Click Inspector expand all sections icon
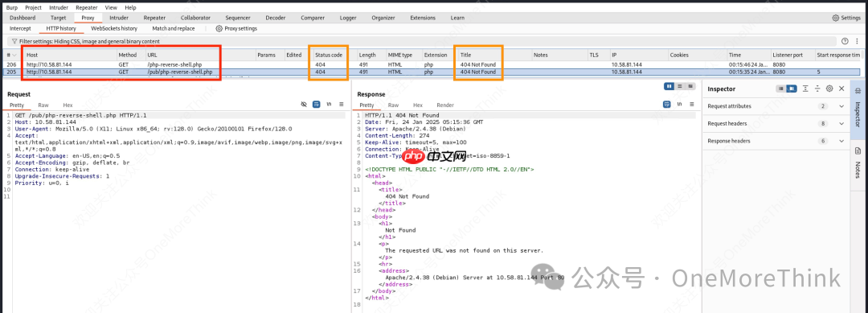Image resolution: width=868 pixels, height=313 pixels. click(805, 89)
